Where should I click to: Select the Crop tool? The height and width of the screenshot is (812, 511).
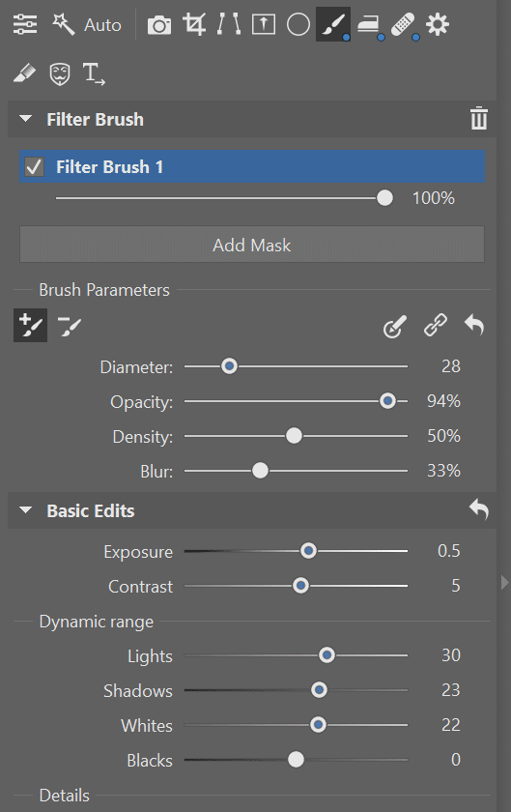pos(194,24)
